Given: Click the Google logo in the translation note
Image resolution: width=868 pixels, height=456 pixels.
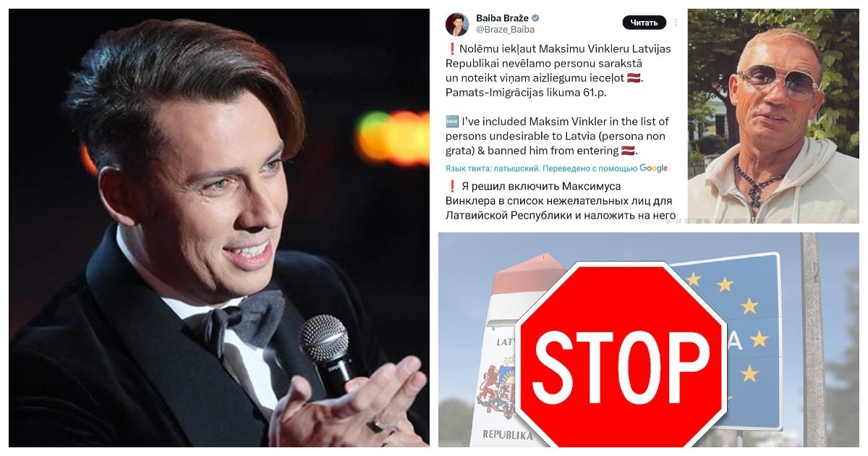Looking at the screenshot, I should 653,168.
